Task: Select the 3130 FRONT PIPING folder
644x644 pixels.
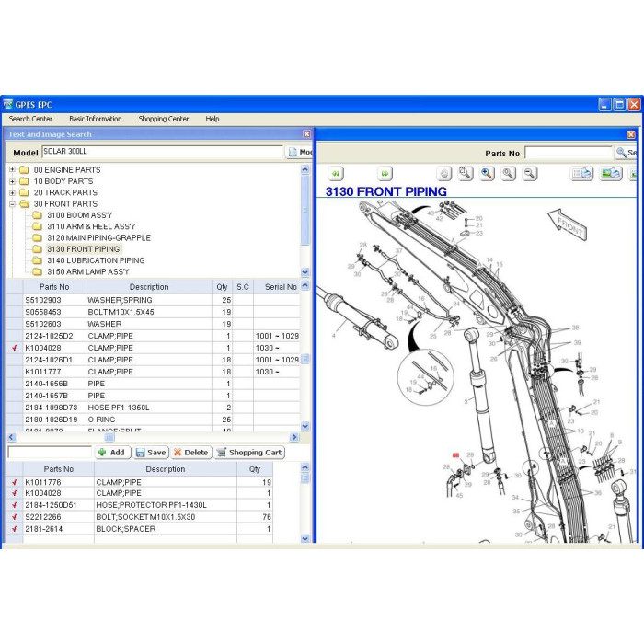Action: (x=84, y=249)
